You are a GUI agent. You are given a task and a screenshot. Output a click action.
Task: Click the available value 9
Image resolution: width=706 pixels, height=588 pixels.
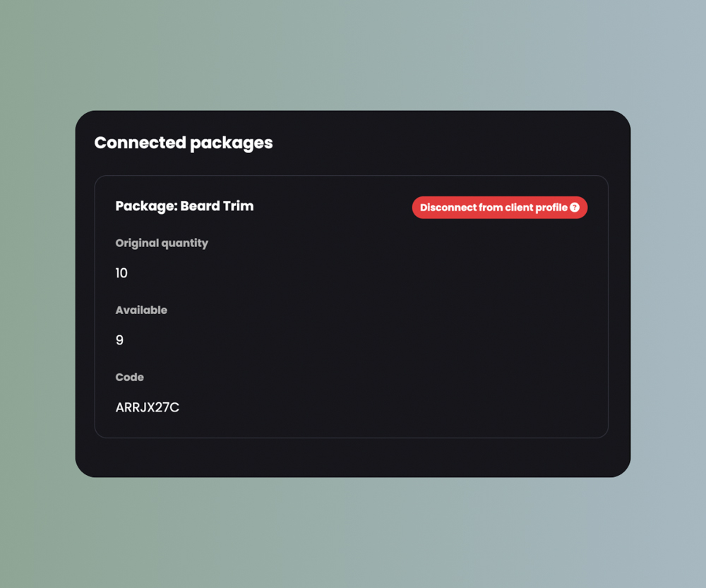pos(119,340)
